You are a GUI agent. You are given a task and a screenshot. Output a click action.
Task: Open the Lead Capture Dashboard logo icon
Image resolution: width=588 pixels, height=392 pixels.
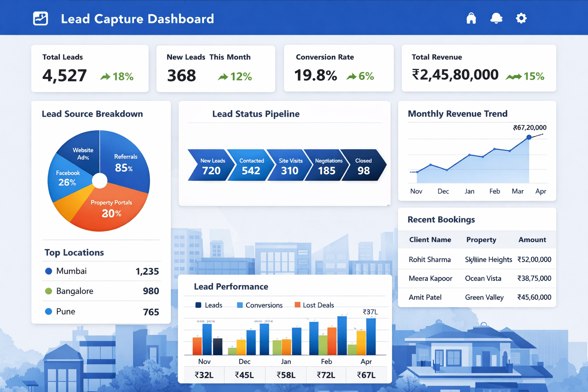[41, 18]
